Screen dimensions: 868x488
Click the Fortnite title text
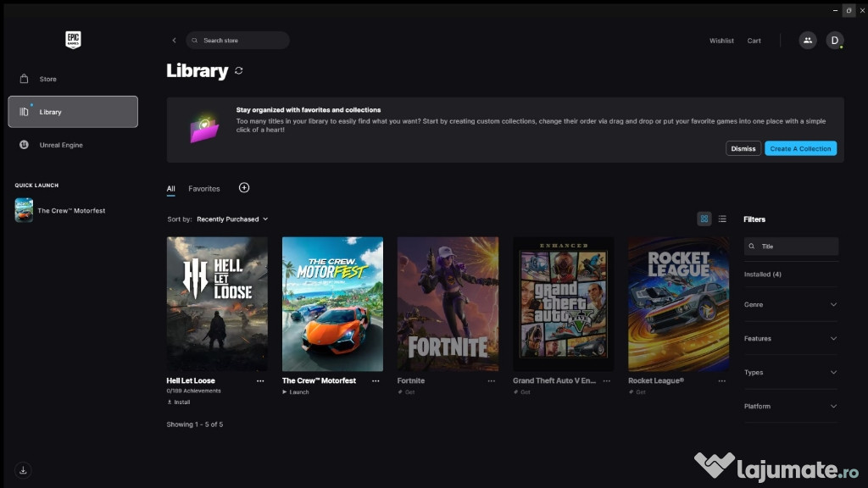point(411,380)
